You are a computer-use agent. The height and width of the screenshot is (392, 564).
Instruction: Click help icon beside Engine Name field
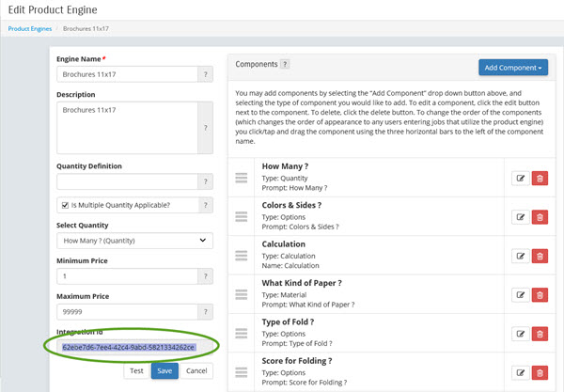[205, 74]
